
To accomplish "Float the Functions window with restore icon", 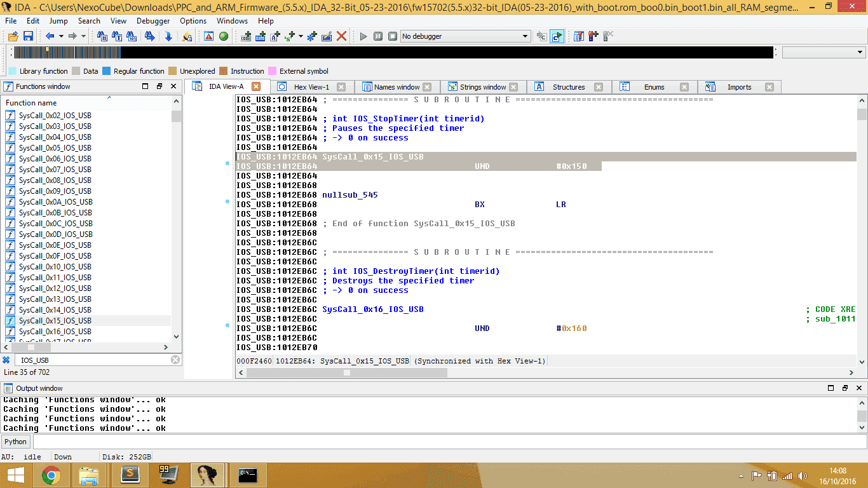I will tap(159, 86).
